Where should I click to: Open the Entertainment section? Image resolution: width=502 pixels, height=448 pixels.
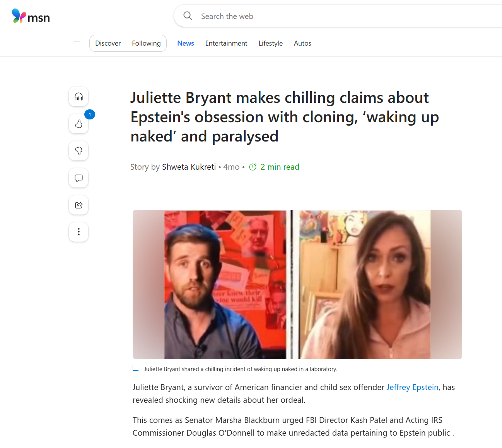click(226, 43)
